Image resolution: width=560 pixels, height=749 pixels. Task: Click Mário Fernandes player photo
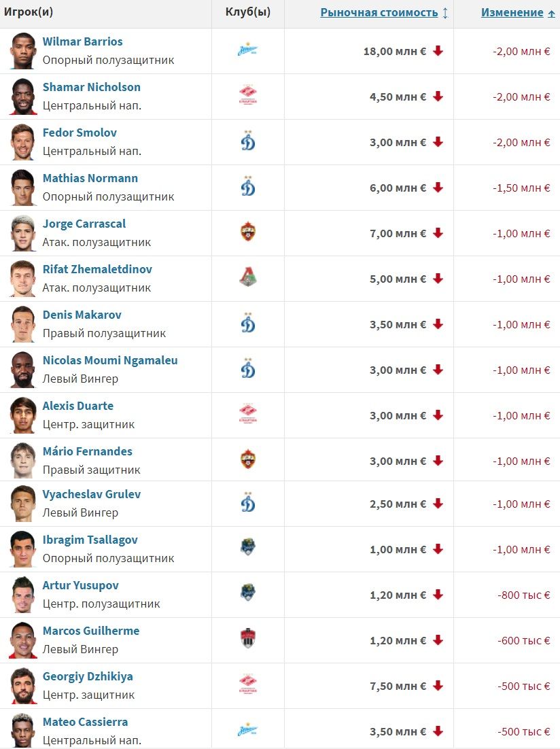[23, 461]
